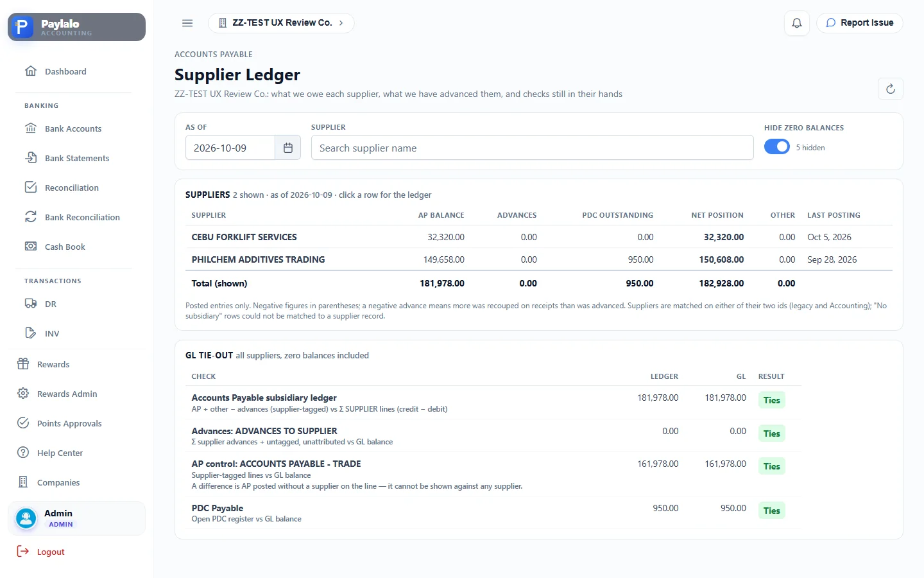Viewport: 924px width, 578px height.
Task: Click the Advances: ADVANCES TO SUPPLIER check
Action: [264, 431]
